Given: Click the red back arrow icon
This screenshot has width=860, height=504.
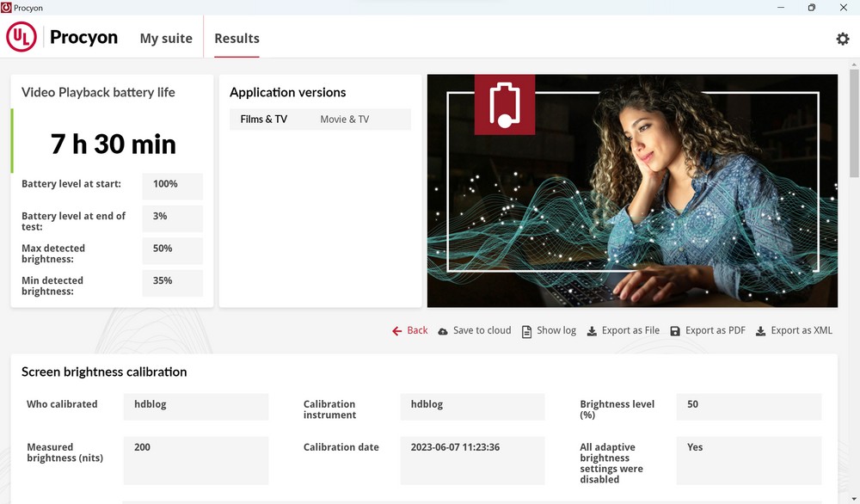Looking at the screenshot, I should (x=396, y=331).
